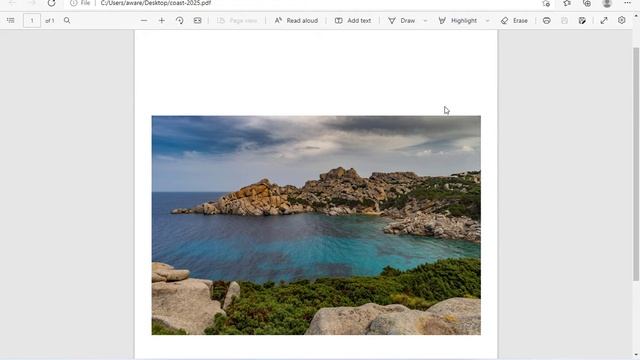This screenshot has width=640, height=360.
Task: Expand the Highlight color dropdown arrow
Action: (487, 21)
